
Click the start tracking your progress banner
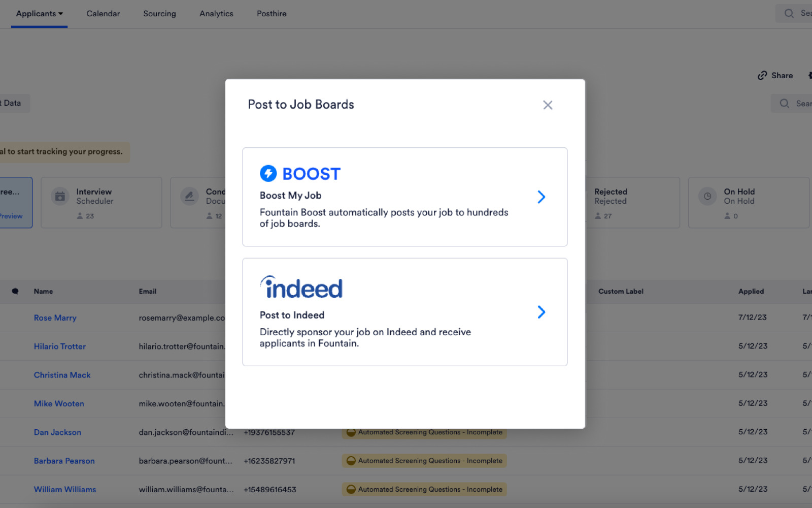(x=64, y=152)
